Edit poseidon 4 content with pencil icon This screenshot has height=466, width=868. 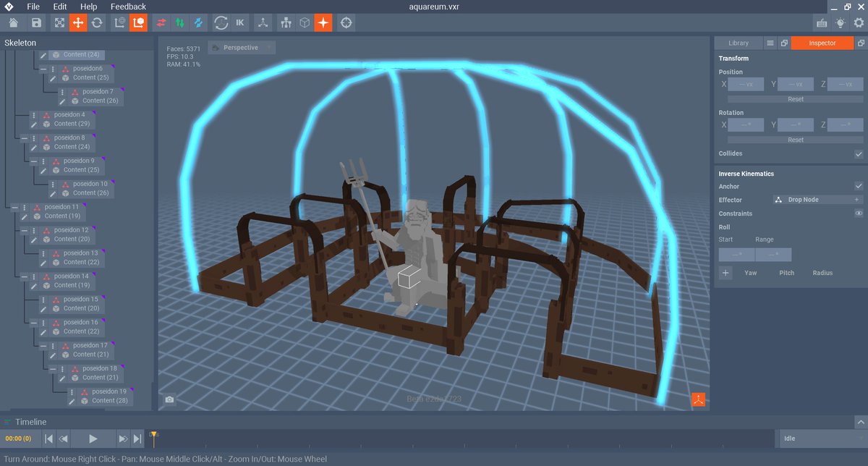coord(33,124)
